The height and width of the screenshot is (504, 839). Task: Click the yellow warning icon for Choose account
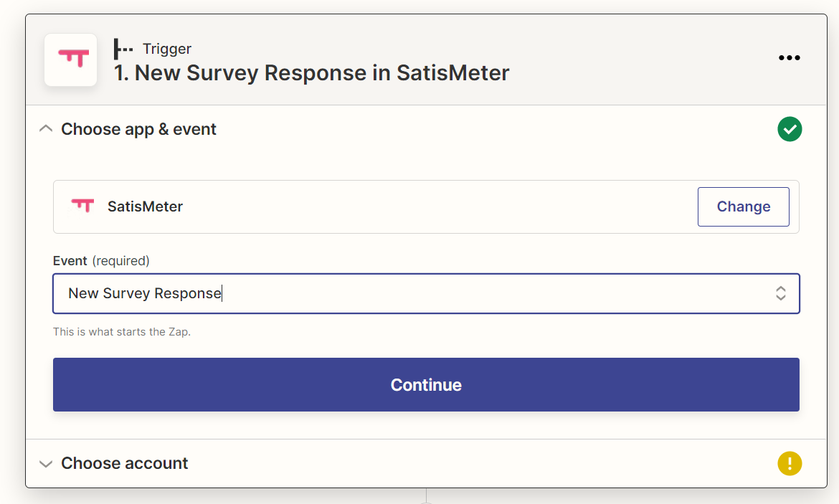790,463
